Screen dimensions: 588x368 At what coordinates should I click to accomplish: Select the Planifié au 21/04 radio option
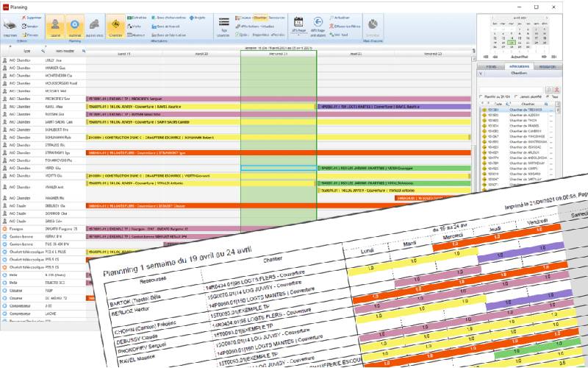pyautogui.click(x=481, y=96)
